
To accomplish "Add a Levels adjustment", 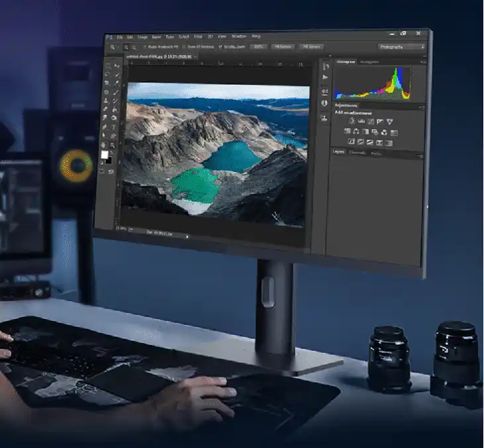I will click(x=362, y=121).
